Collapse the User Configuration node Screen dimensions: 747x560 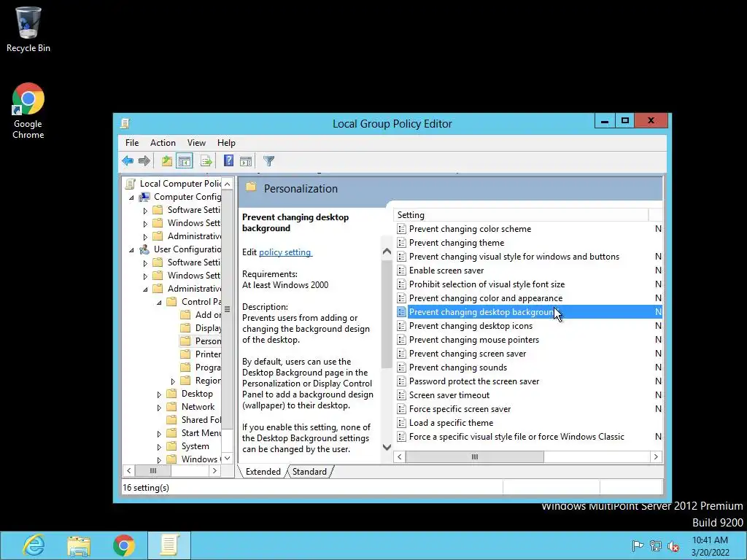tap(132, 249)
